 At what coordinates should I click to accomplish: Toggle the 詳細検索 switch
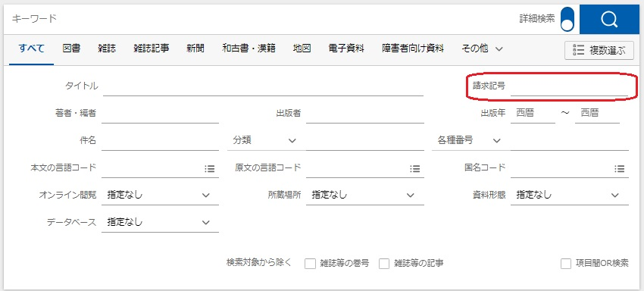tap(567, 19)
